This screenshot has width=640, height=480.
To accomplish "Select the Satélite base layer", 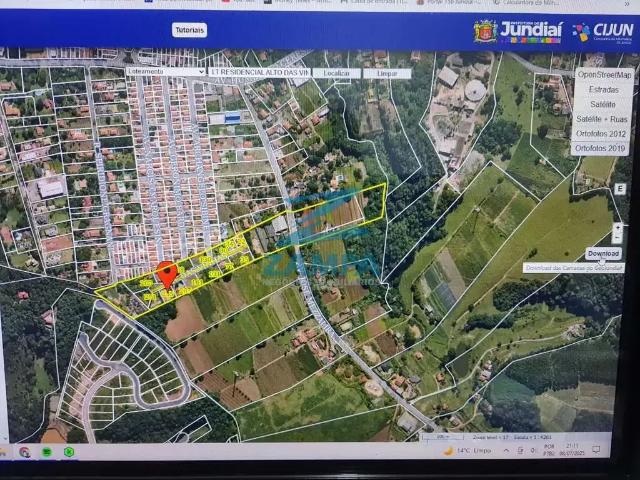I will pos(603,104).
